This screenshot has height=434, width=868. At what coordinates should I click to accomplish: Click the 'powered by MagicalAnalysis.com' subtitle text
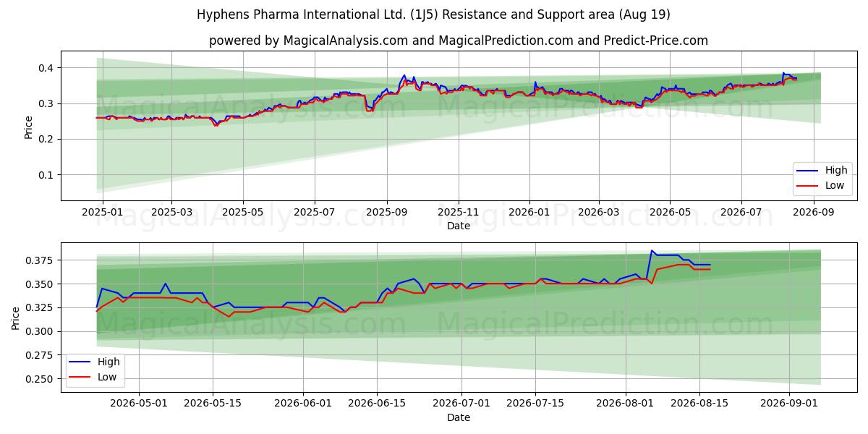(x=459, y=41)
